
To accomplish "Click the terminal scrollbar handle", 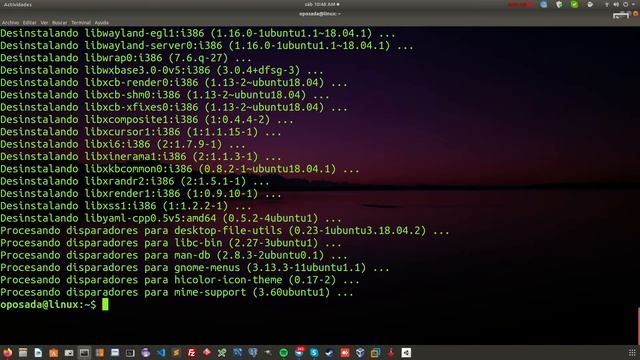I will (638, 326).
